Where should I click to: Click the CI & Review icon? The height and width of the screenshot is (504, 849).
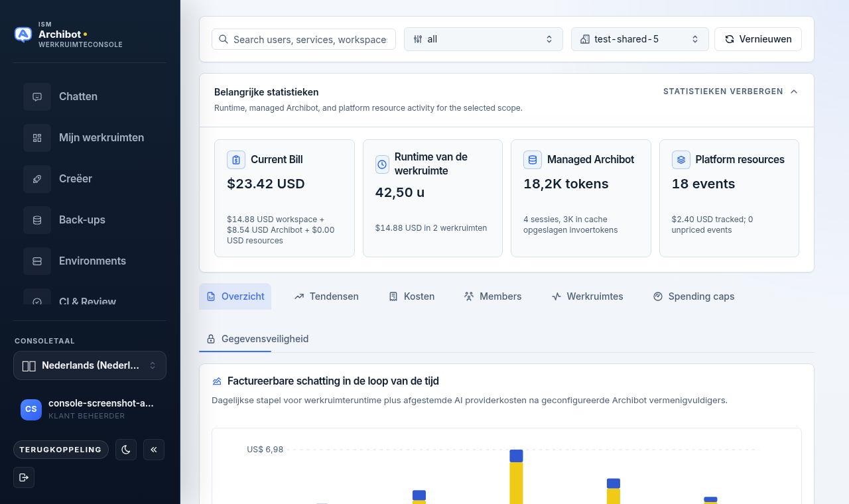(37, 298)
